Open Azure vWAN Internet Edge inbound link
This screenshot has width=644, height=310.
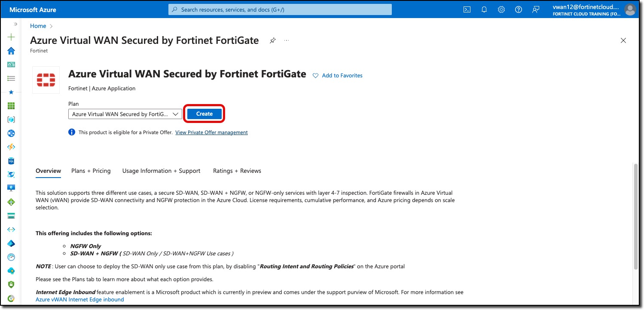(x=80, y=299)
